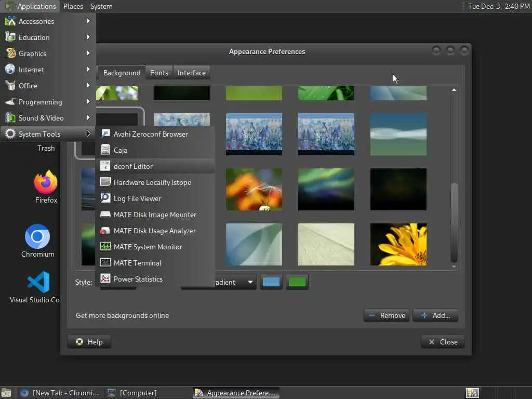
Task: Launch Avahi Zeroconf Browser icon
Action: (x=105, y=134)
